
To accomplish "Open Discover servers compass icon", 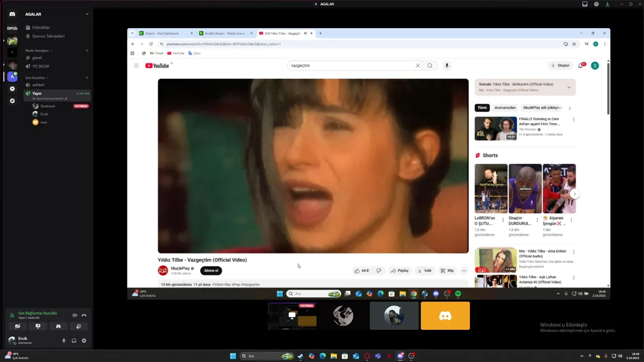I will 13,101.
